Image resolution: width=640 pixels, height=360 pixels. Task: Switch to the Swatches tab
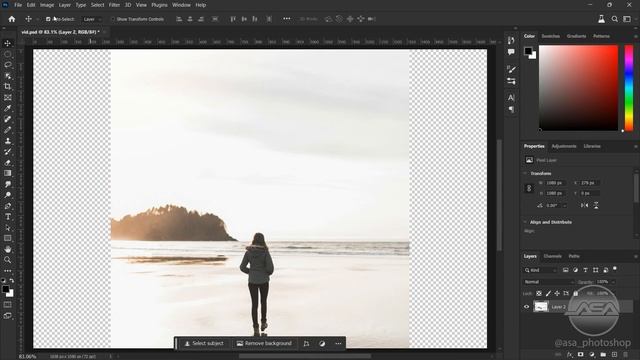550,36
